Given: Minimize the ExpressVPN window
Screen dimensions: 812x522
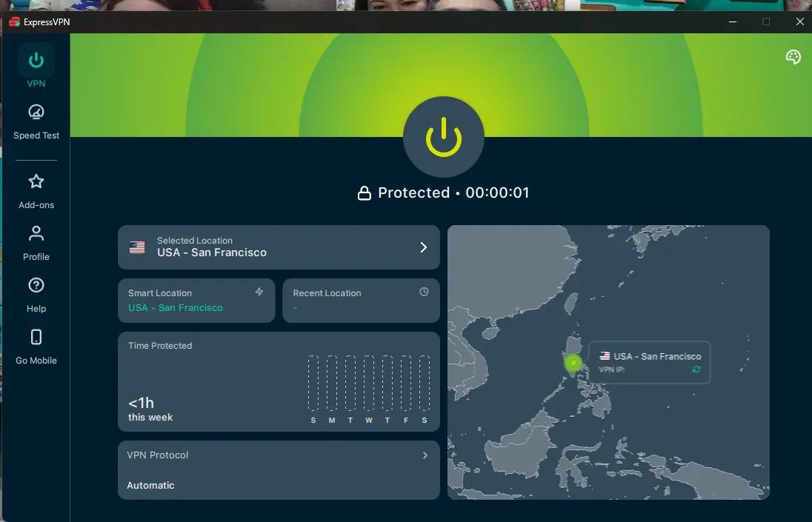Looking at the screenshot, I should pyautogui.click(x=732, y=21).
